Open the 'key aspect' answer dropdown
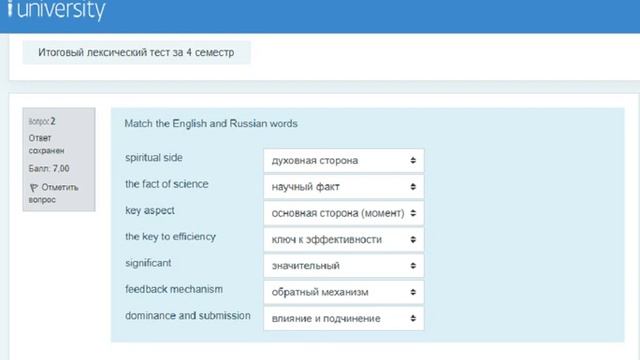Image resolution: width=640 pixels, height=360 pixels. tap(344, 213)
